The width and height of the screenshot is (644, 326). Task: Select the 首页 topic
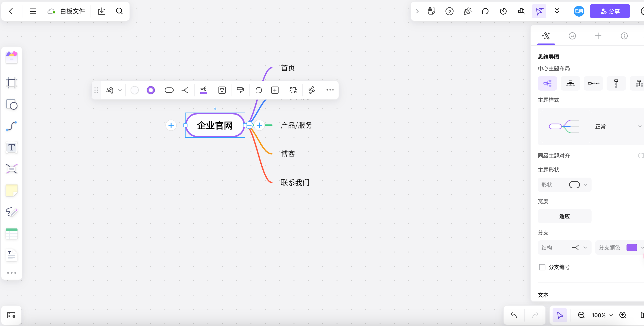pyautogui.click(x=288, y=68)
